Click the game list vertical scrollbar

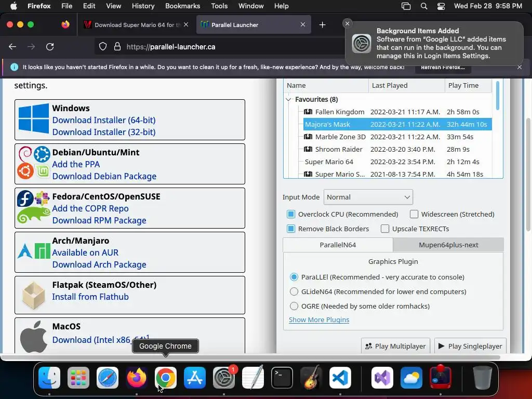pyautogui.click(x=497, y=96)
